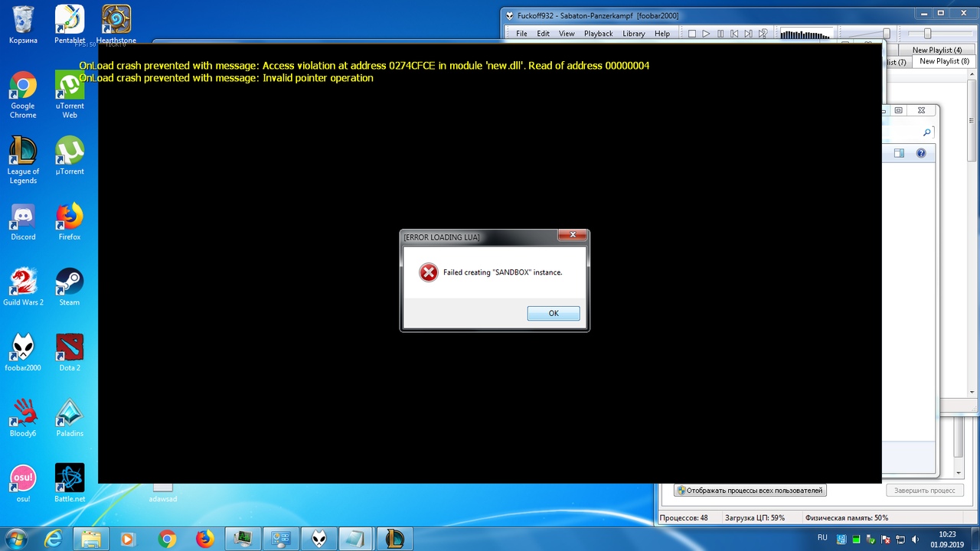Open Google Chrome from the taskbar
The height and width of the screenshot is (551, 980).
point(167,539)
